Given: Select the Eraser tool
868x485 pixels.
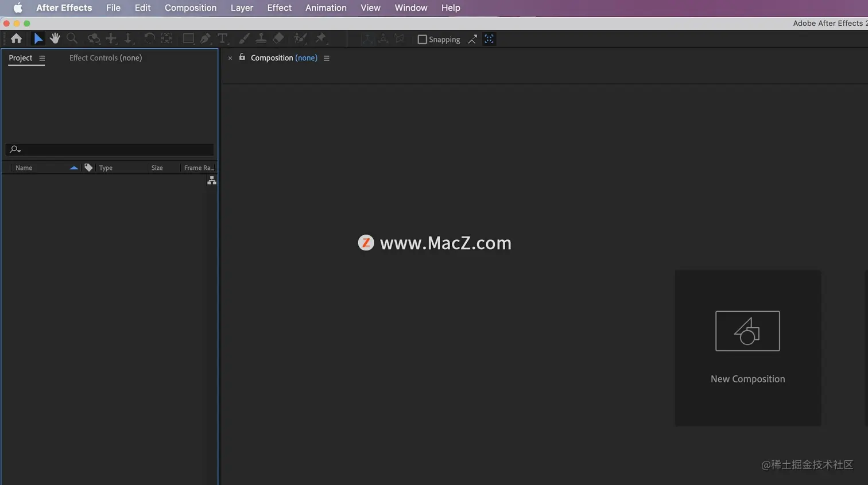Looking at the screenshot, I should click(278, 38).
